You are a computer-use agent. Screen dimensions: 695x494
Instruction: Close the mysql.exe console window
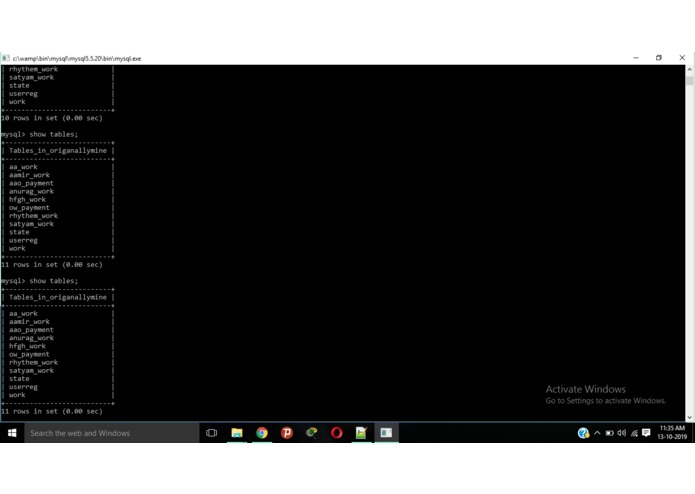click(x=682, y=58)
